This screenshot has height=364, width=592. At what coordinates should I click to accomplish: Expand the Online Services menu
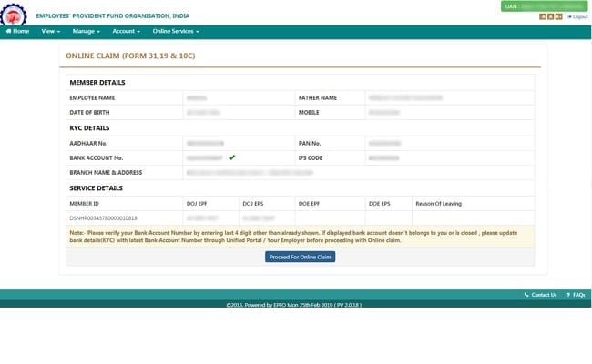pos(175,31)
